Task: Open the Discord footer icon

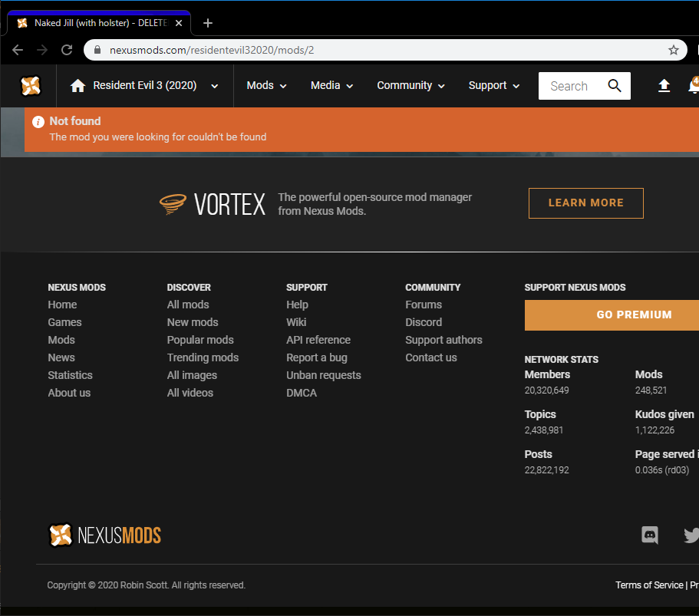Action: tap(650, 535)
